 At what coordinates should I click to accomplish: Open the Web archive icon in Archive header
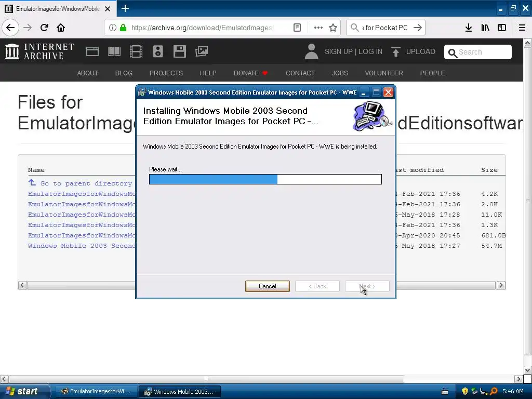click(92, 51)
